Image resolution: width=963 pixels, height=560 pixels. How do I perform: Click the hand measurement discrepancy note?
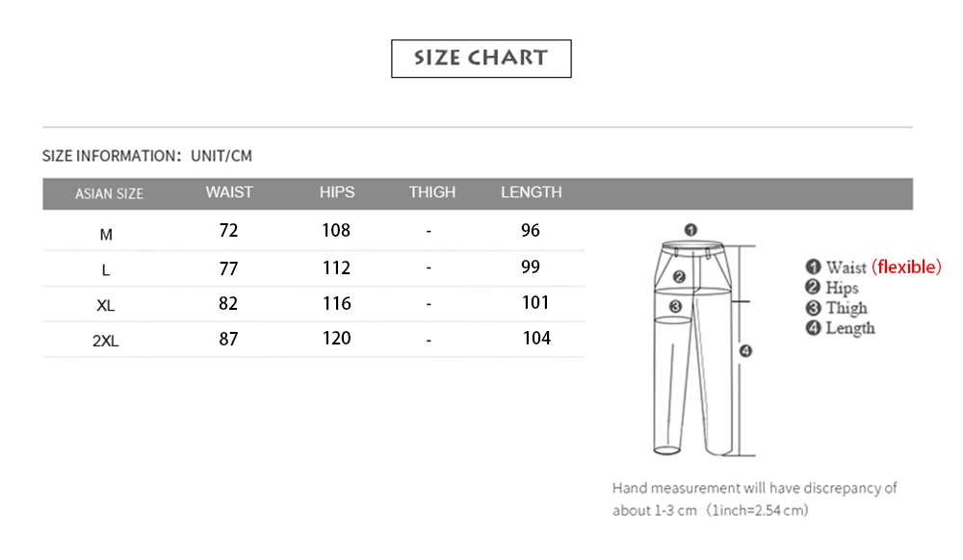[754, 498]
